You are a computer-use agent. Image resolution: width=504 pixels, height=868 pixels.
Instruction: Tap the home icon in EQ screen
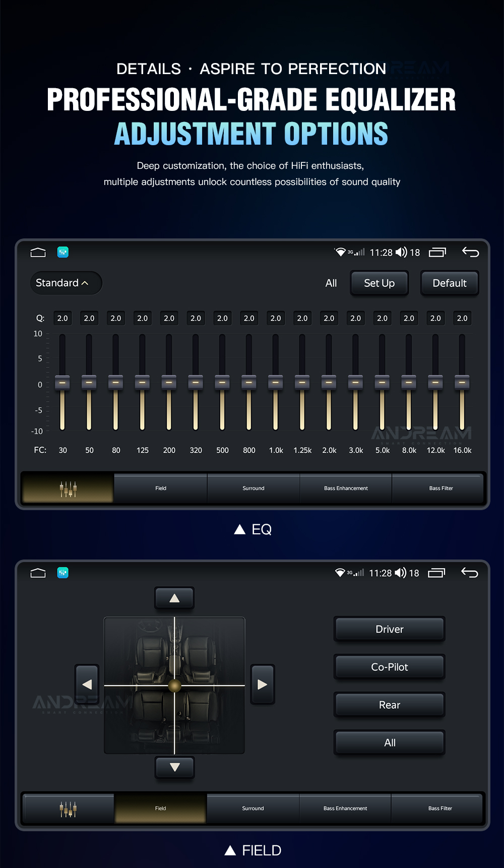[38, 253]
